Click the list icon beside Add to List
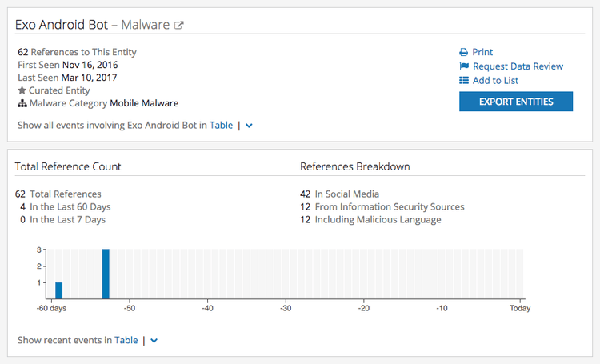The width and height of the screenshot is (600, 364). click(x=464, y=81)
